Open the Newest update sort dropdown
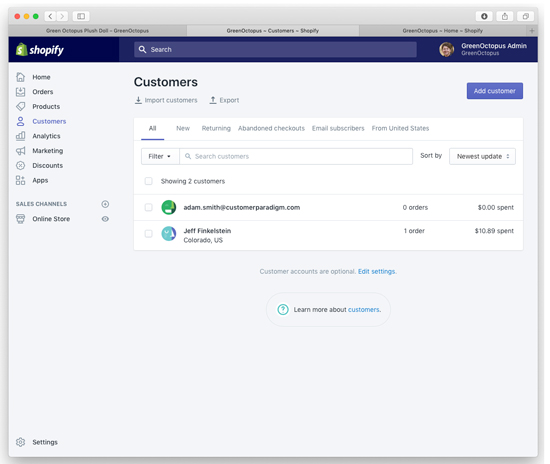Viewport: 550px width, 464px height. 482,156
